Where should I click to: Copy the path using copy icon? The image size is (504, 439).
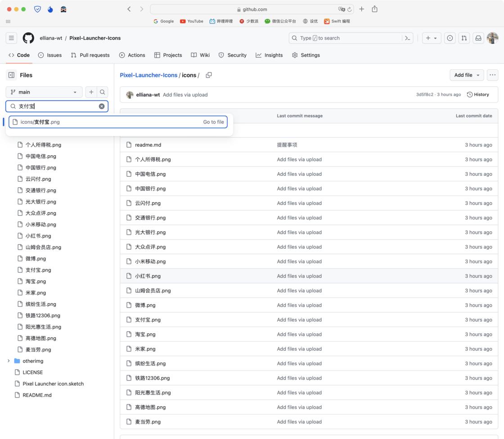209,75
